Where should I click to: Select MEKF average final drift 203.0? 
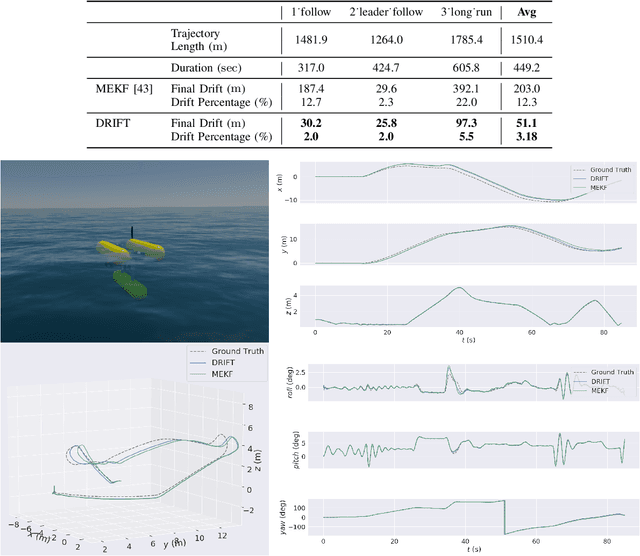pyautogui.click(x=527, y=89)
